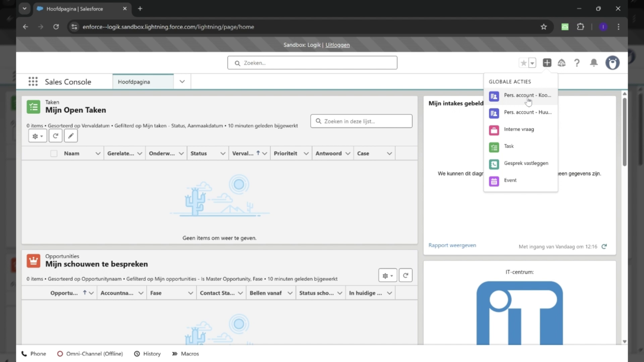This screenshot has height=362, width=644.
Task: Open the notifications bell icon
Action: [593, 63]
